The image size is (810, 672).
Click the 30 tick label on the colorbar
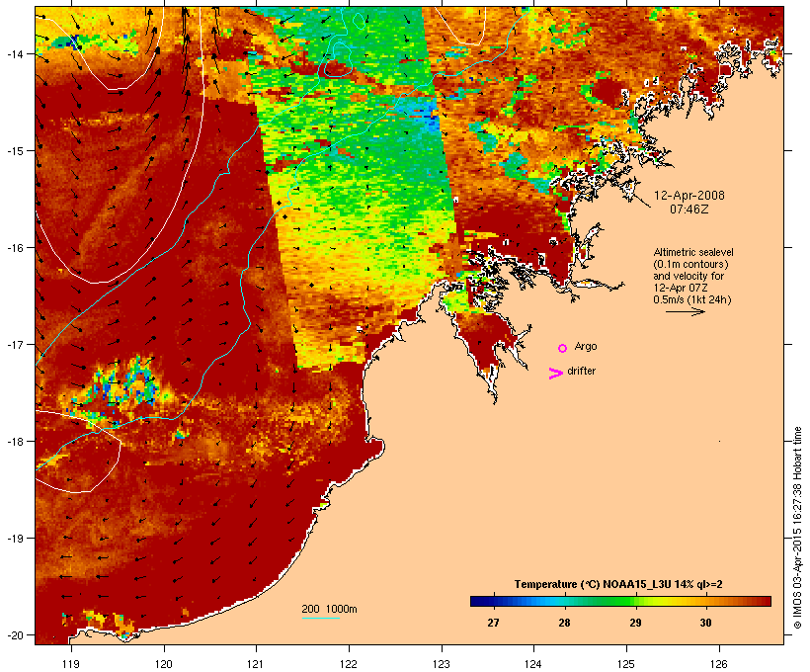click(x=705, y=623)
